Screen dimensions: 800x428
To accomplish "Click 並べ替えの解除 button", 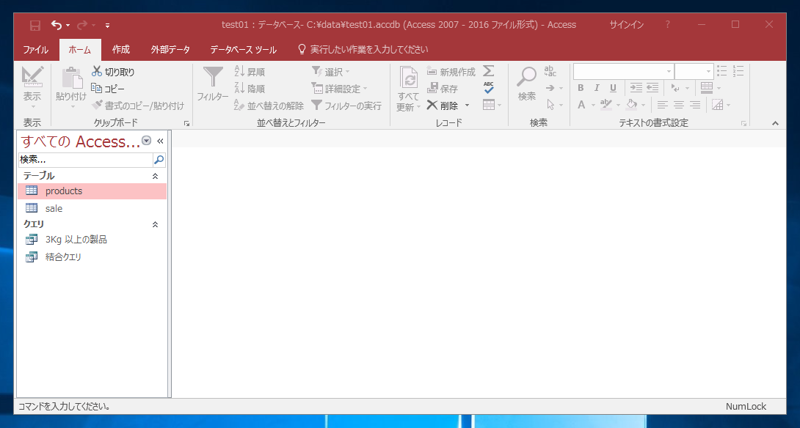I will click(268, 106).
